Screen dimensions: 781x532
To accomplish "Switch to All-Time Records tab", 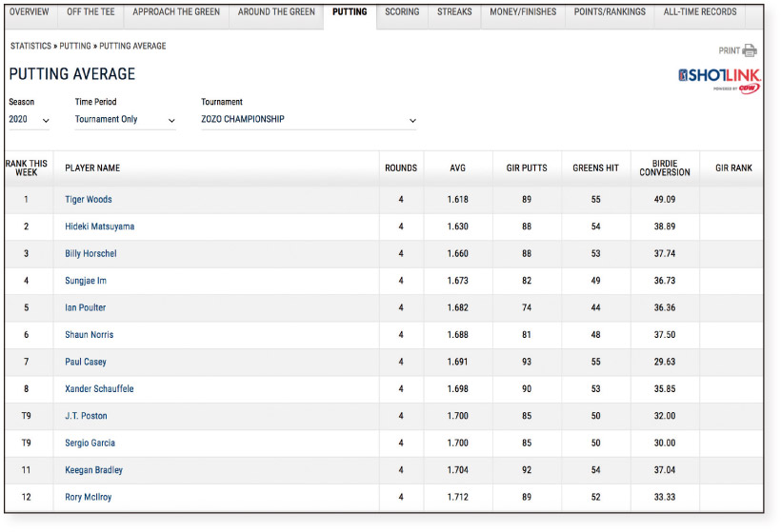I will [700, 12].
